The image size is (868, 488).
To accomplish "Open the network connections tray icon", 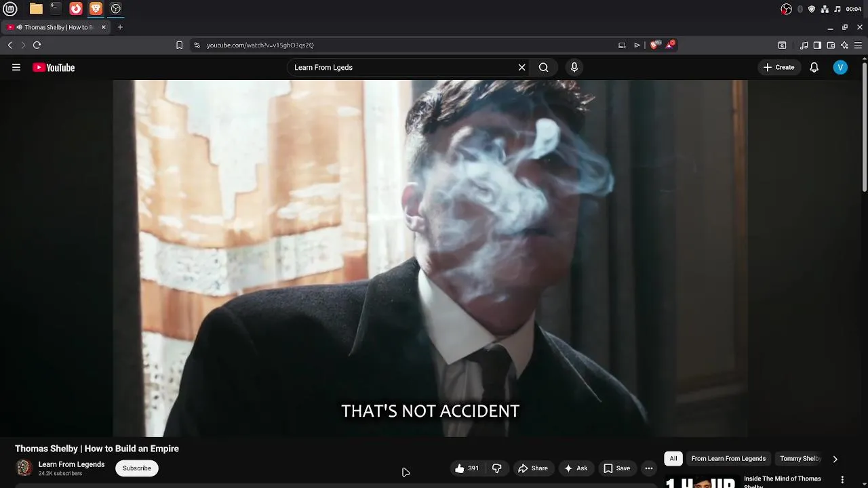I will 825,9.
